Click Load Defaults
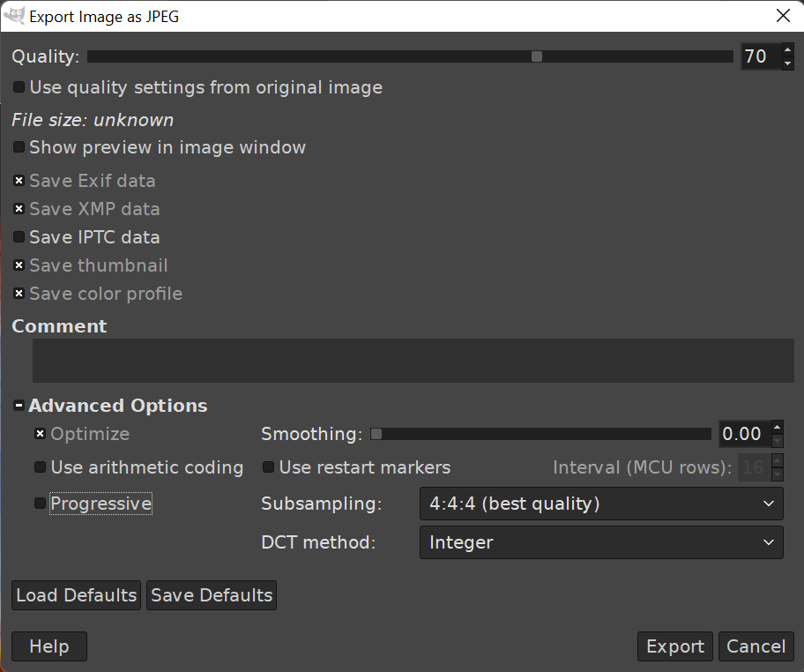Viewport: 804px width, 672px height. point(77,595)
